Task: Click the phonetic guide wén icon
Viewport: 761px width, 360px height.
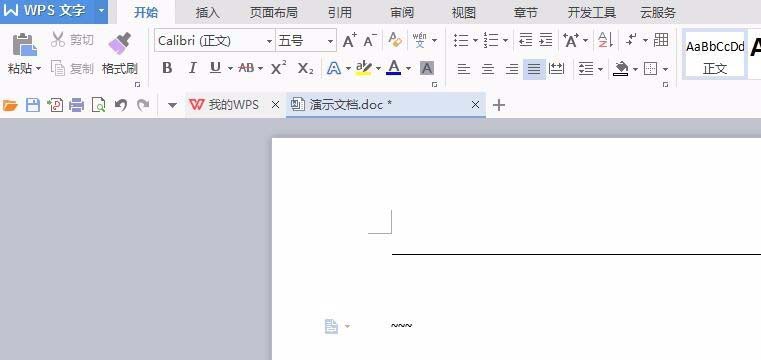Action: (419, 40)
